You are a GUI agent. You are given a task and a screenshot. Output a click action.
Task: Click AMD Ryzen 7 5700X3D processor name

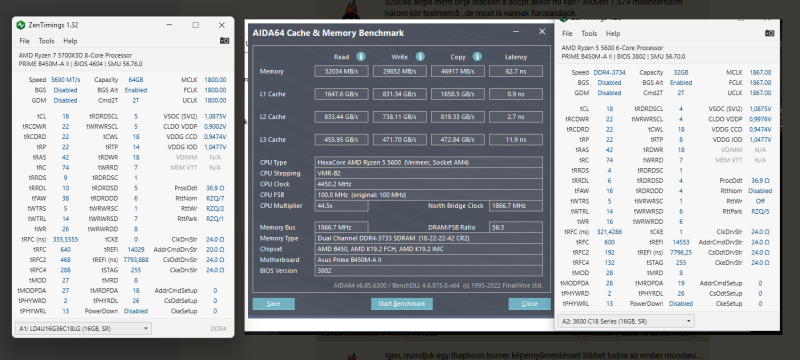click(76, 56)
